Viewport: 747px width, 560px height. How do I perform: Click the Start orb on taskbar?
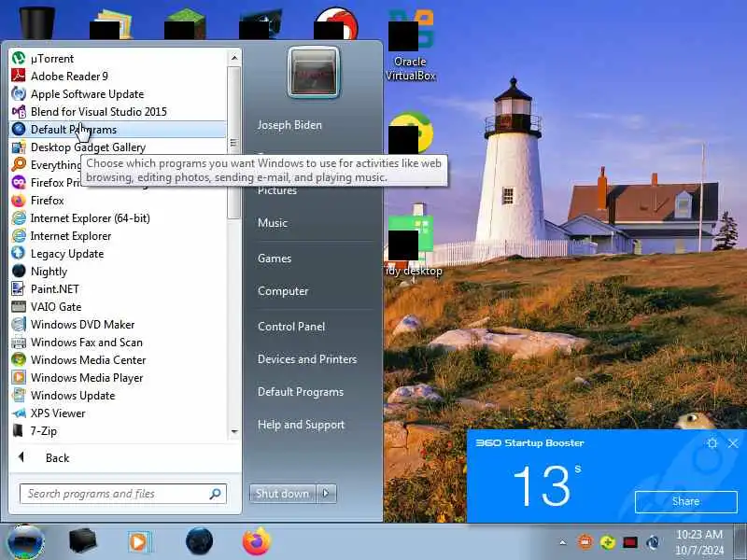(x=26, y=542)
